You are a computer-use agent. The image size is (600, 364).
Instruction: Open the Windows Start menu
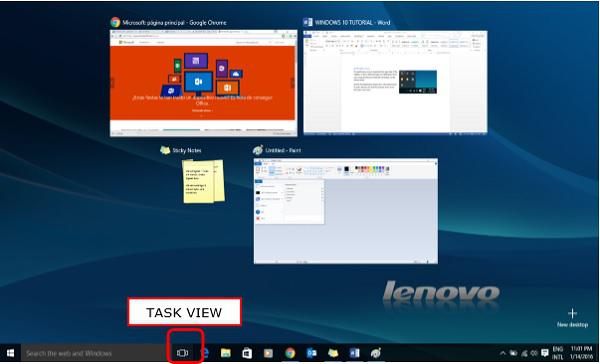(10, 353)
